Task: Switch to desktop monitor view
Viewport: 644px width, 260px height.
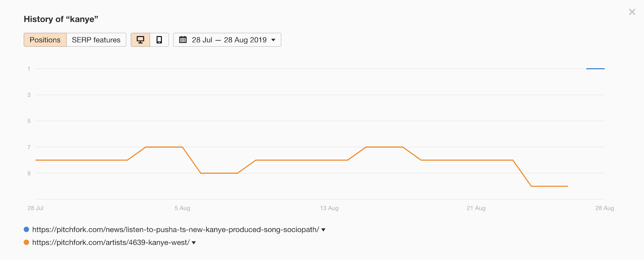Action: [x=140, y=40]
